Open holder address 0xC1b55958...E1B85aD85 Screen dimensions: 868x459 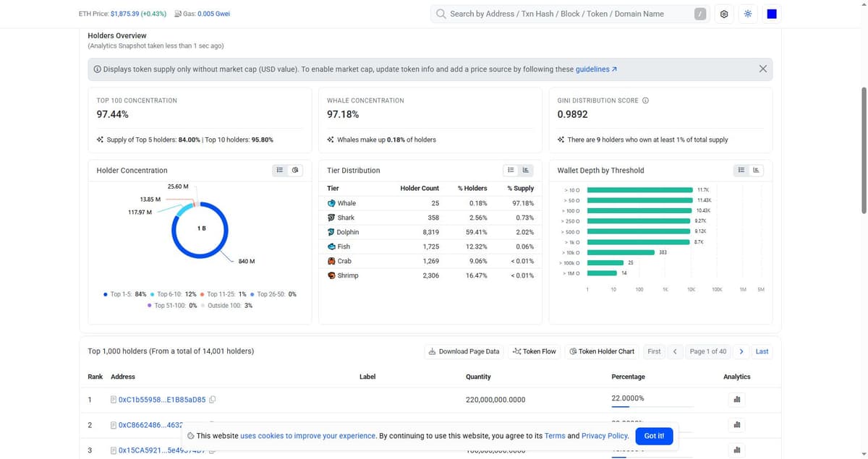(x=162, y=399)
